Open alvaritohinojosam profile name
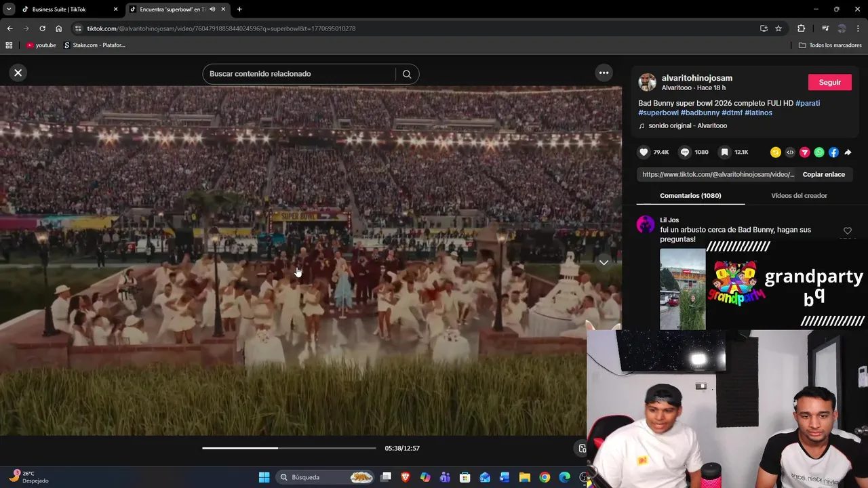Screen dimensions: 868x488 696,78
